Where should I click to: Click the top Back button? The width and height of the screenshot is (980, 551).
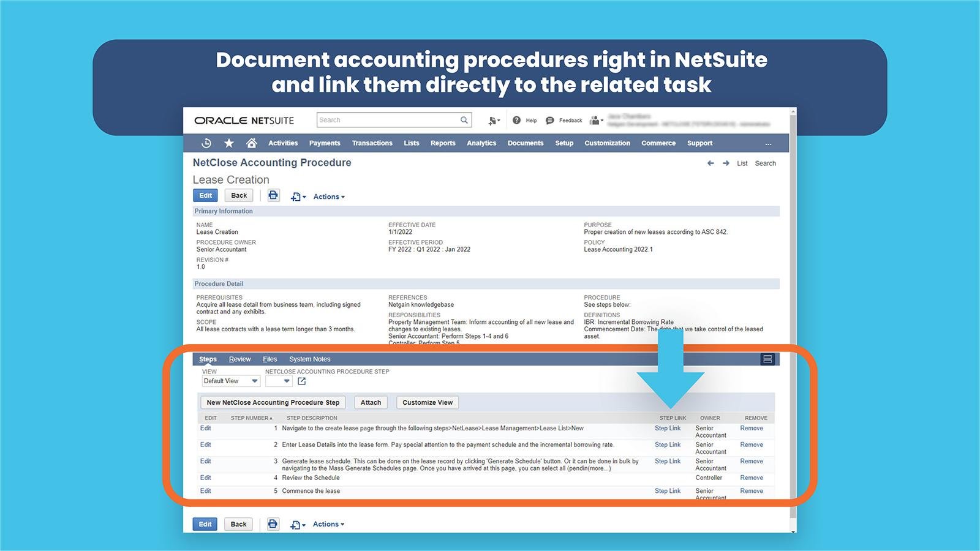tap(239, 196)
